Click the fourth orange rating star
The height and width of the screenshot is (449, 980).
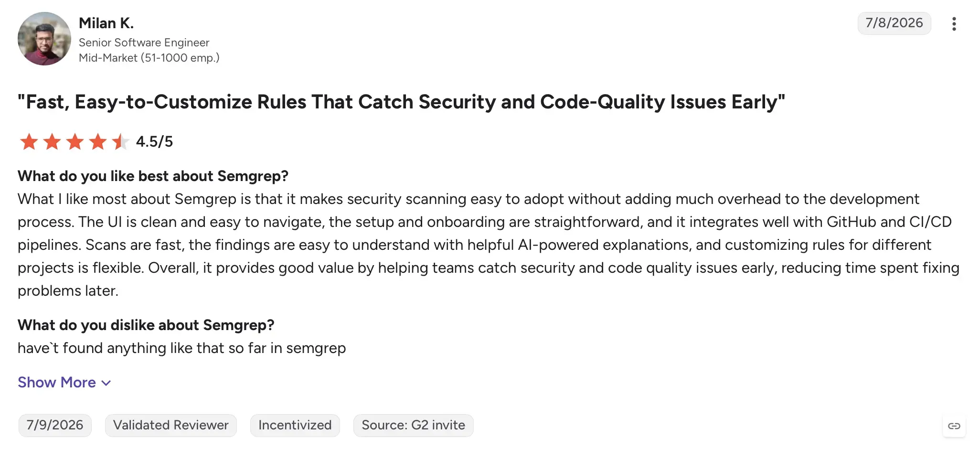point(98,142)
